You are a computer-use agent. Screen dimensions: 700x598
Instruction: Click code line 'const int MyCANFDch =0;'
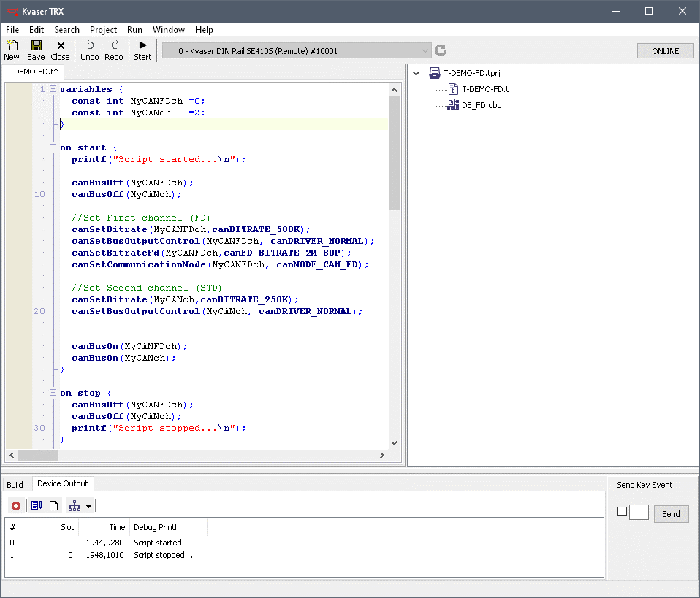click(x=138, y=101)
